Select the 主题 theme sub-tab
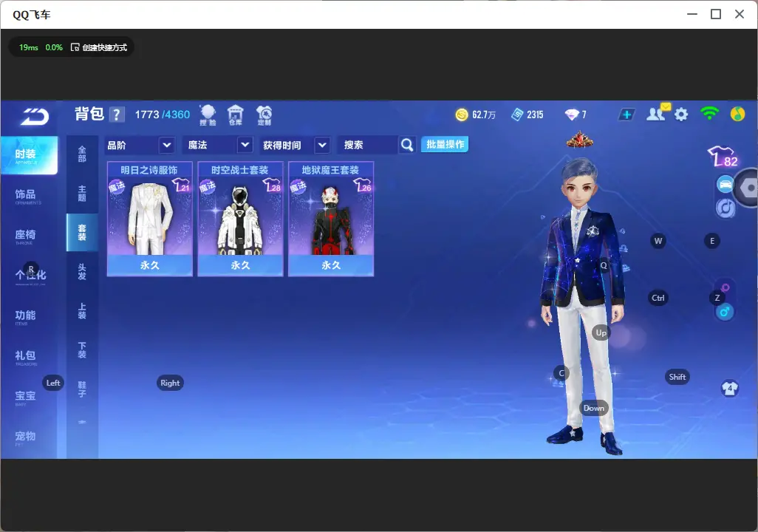This screenshot has height=532, width=758. point(82,194)
